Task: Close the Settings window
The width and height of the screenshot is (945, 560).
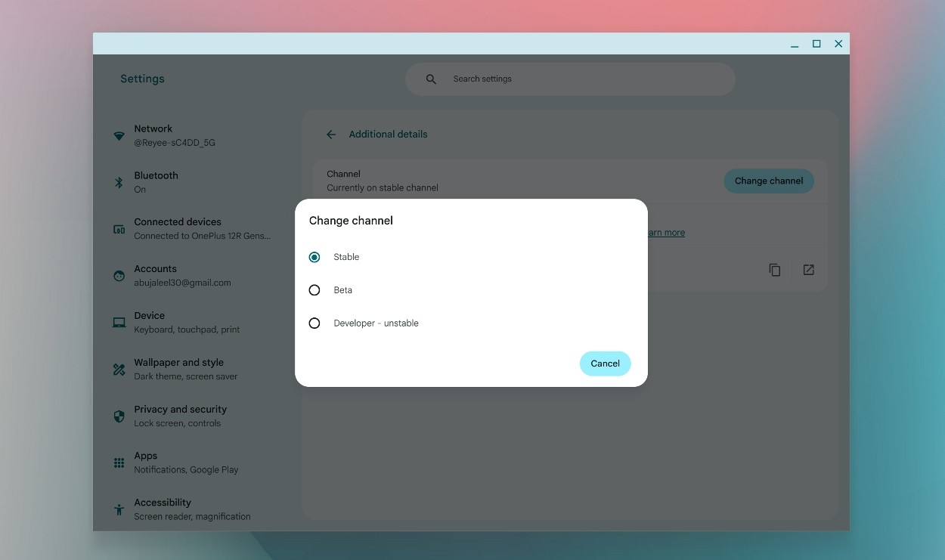Action: [x=838, y=44]
